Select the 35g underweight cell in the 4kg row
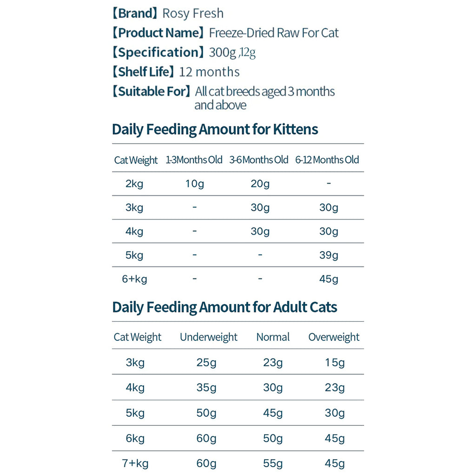476x476 pixels. coord(206,388)
